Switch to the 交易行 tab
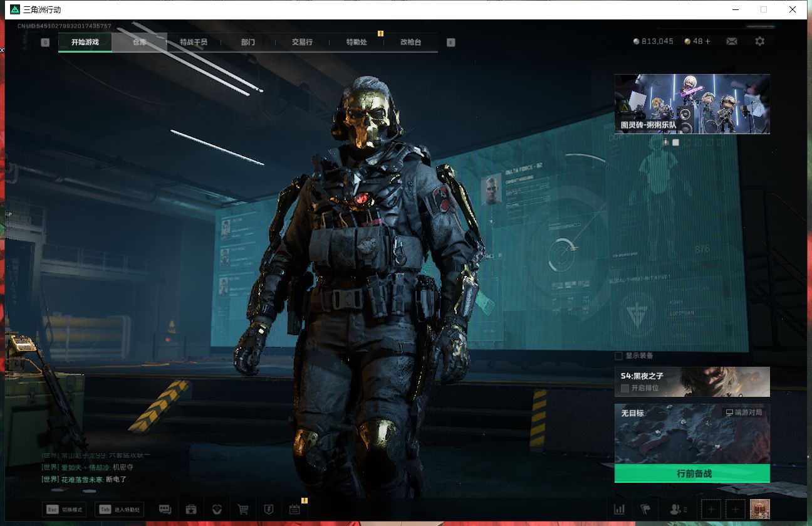 click(302, 42)
